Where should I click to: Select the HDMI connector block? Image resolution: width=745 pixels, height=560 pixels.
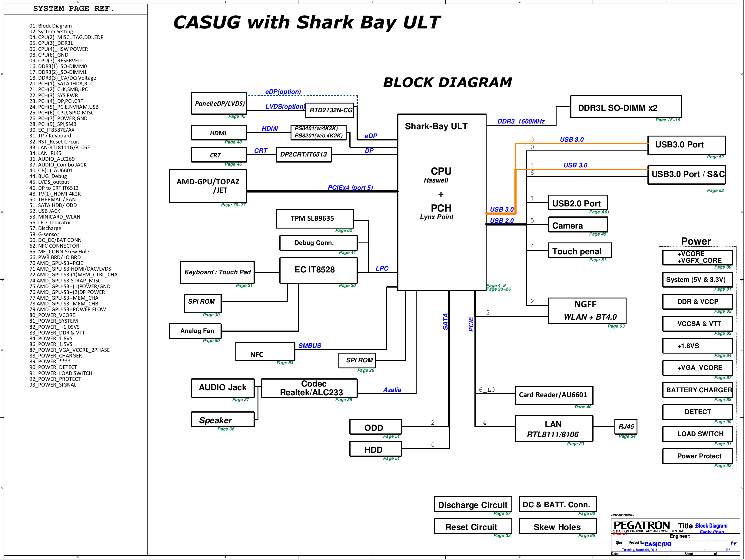219,133
